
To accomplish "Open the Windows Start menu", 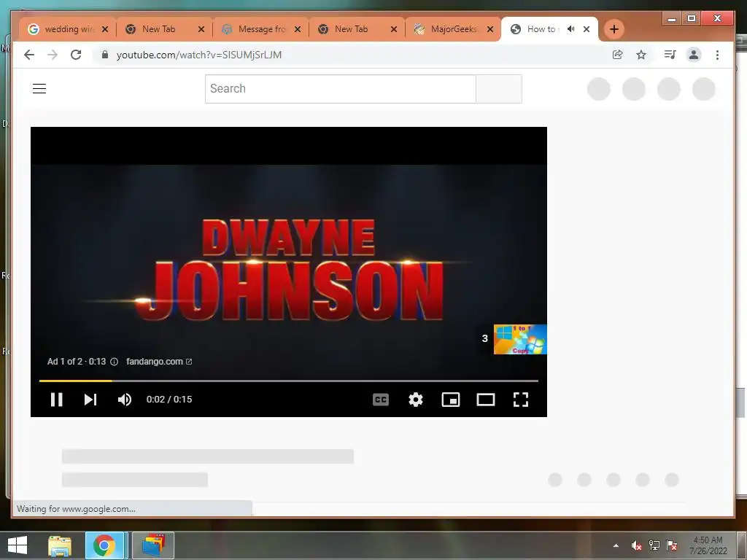I will 18,545.
